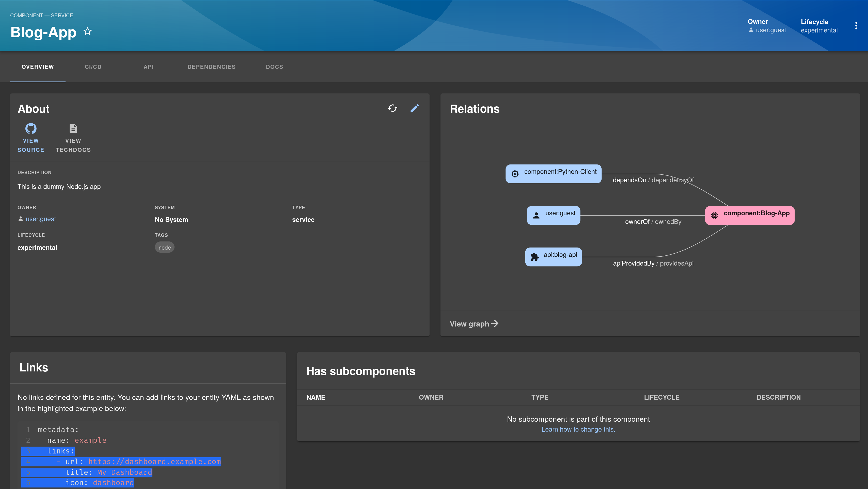
Task: Open View TechDocs document icon
Action: 73,129
